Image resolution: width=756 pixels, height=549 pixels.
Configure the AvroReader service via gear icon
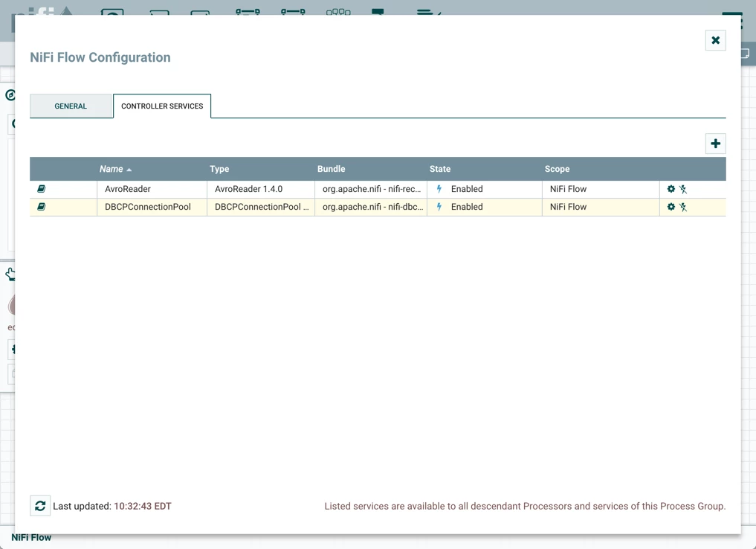point(671,189)
